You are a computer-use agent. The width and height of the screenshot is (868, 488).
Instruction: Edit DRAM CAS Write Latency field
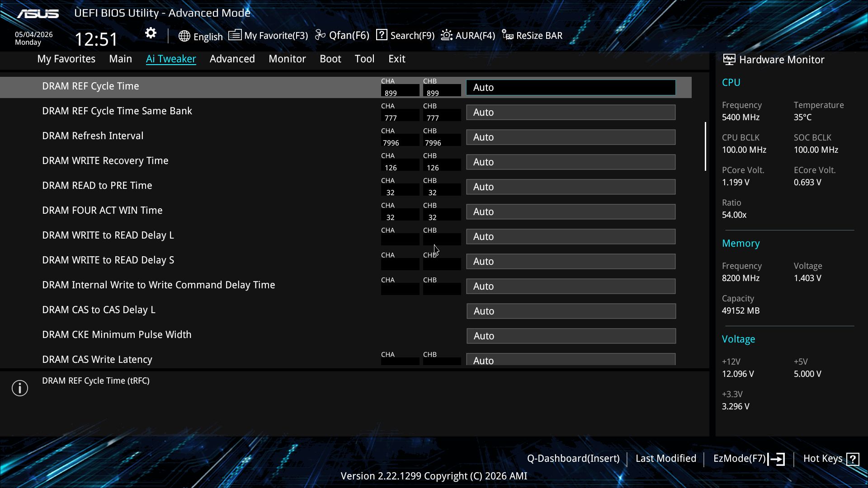pyautogui.click(x=571, y=359)
